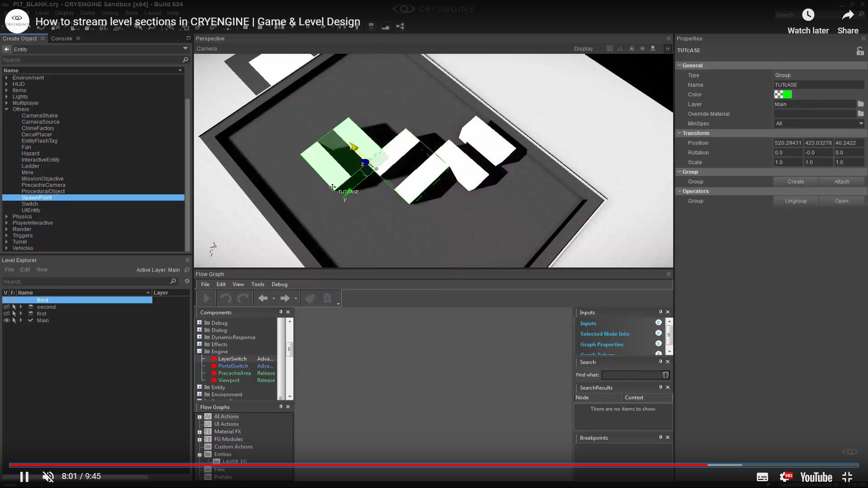Screen dimensions: 868x488
Task: Click the H helpers icon in the viewport toolbar
Action: point(668,48)
